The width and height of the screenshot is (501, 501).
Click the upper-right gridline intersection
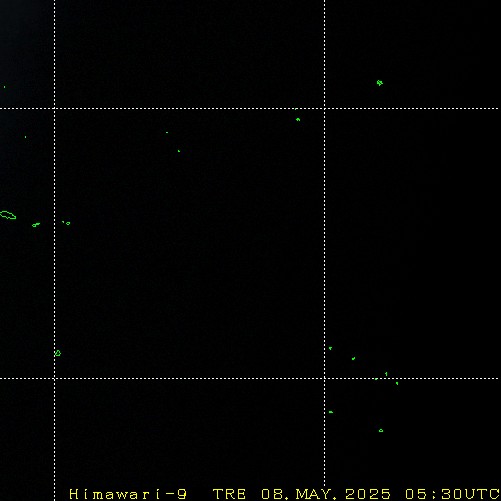pos(325,108)
